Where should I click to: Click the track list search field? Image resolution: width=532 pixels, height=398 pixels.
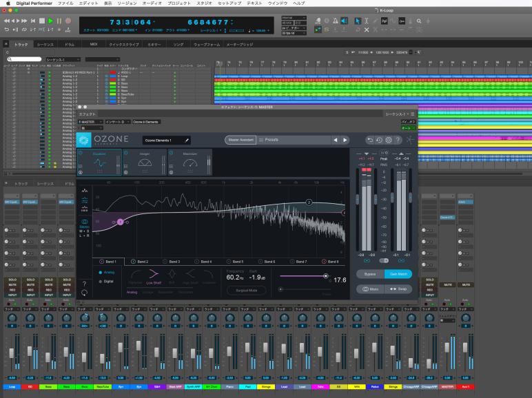pyautogui.click(x=24, y=59)
